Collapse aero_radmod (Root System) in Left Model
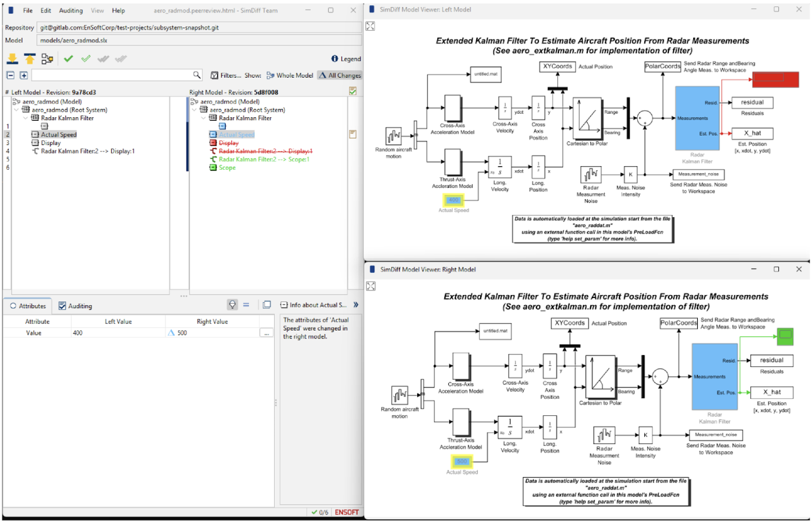Image resolution: width=812 pixels, height=523 pixels. [x=16, y=110]
